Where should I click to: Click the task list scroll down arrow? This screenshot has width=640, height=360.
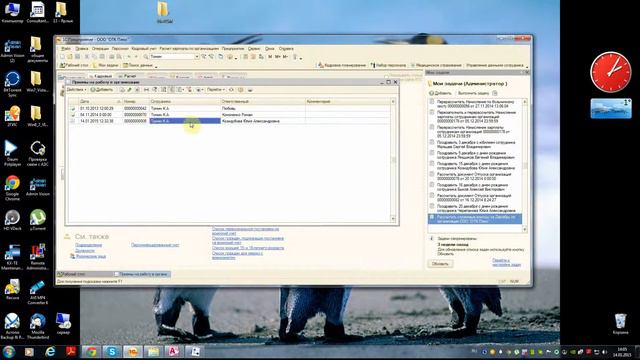click(525, 229)
